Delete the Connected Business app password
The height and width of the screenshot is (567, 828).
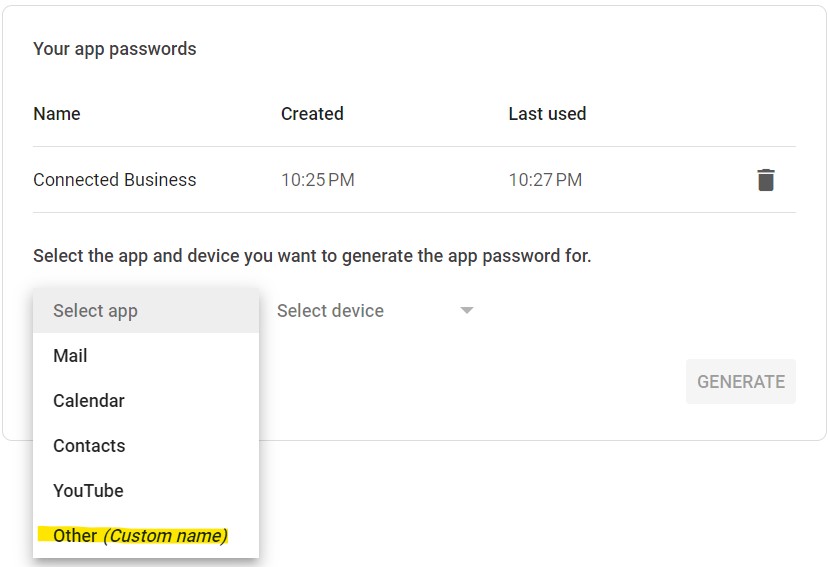click(x=765, y=180)
